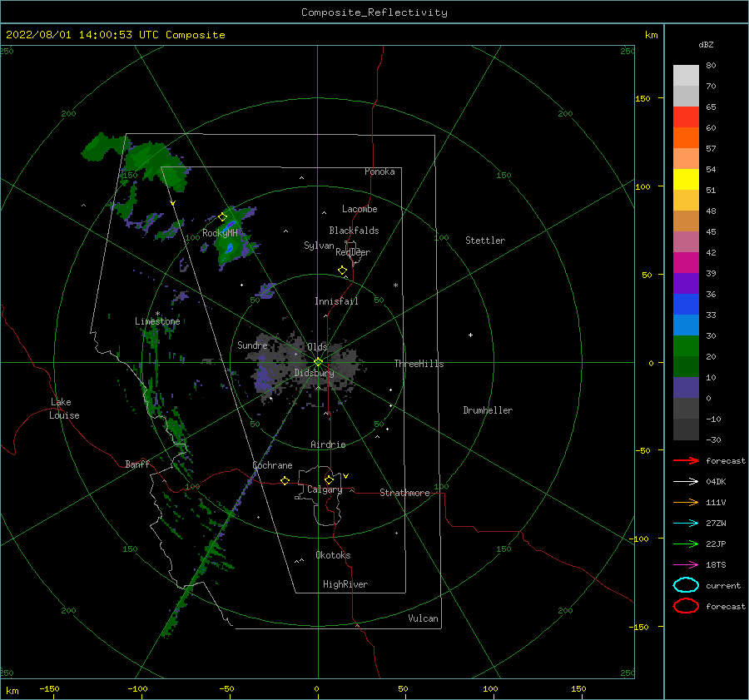The width and height of the screenshot is (749, 700).
Task: Click the cyan current ellipse icon
Action: pyautogui.click(x=686, y=585)
